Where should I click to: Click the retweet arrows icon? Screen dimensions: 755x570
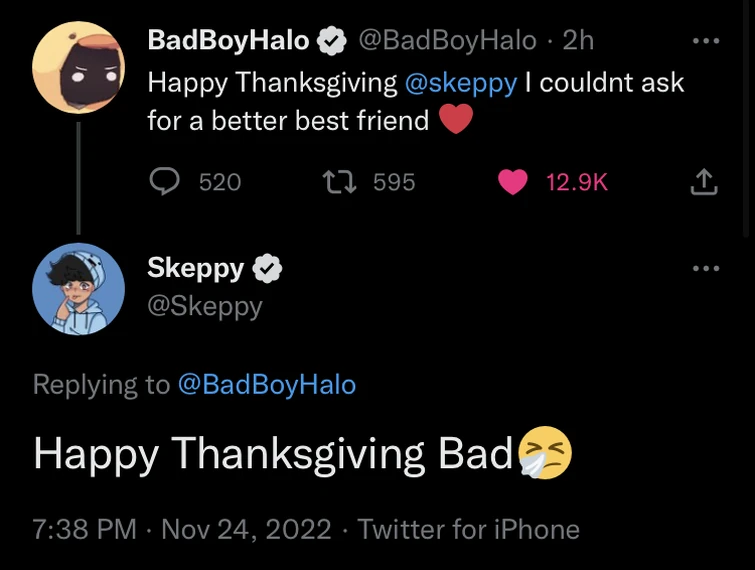coord(337,181)
